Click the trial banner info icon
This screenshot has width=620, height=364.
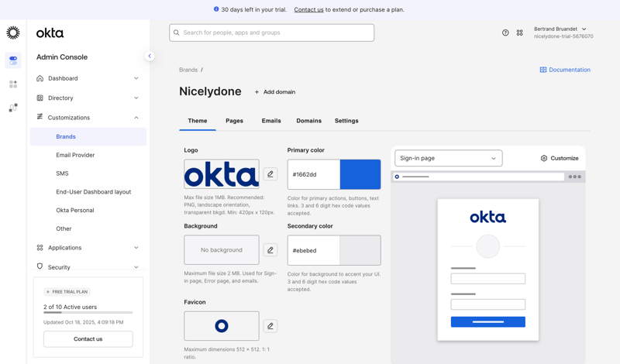[x=216, y=9]
